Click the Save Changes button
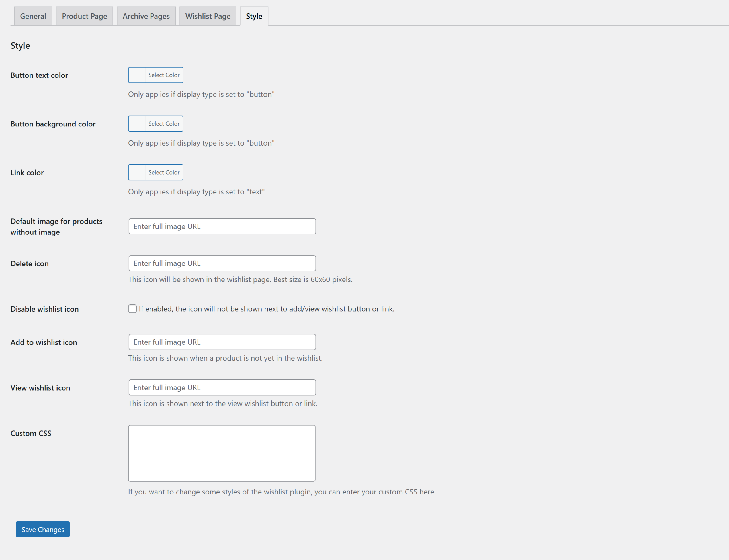Screen dimensions: 729x560 click(43, 529)
